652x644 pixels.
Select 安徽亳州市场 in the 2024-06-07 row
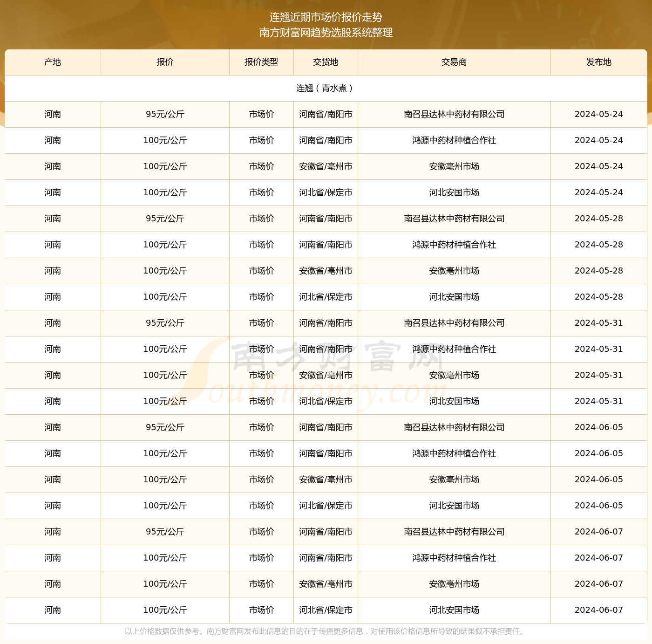click(454, 584)
